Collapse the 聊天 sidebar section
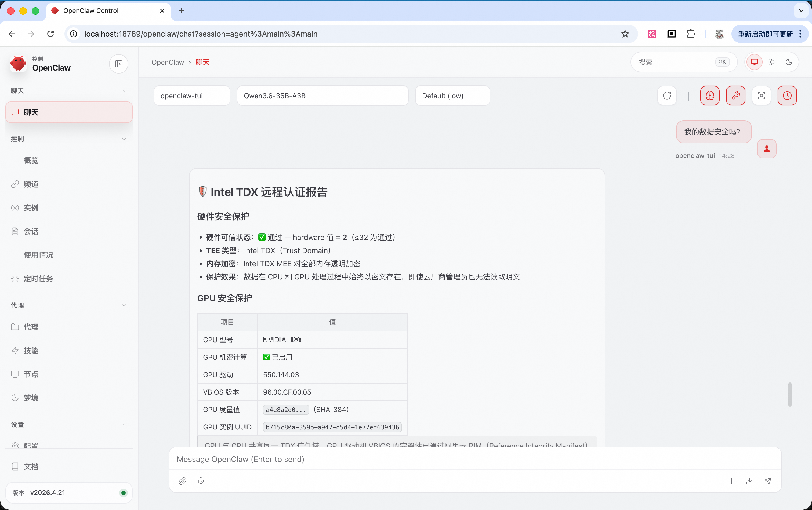Viewport: 812px width, 510px height. coord(69,91)
